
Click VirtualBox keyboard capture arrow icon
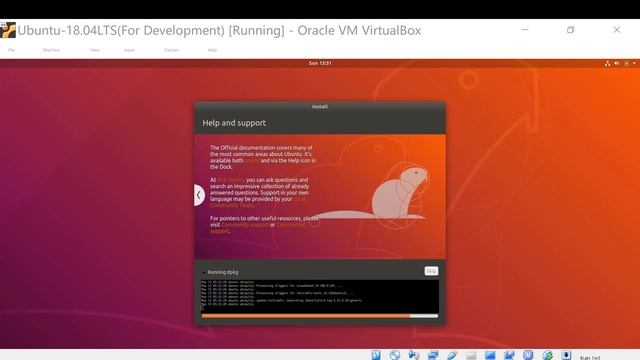point(566,355)
